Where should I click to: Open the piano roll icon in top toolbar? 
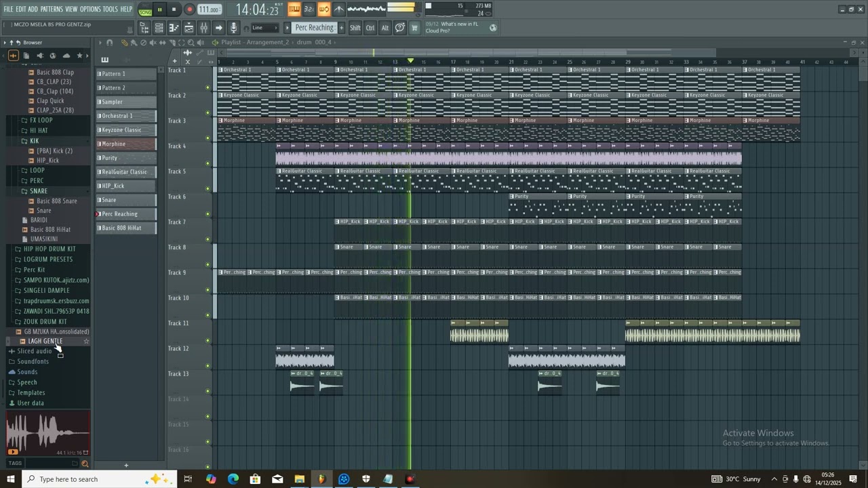[x=174, y=28]
